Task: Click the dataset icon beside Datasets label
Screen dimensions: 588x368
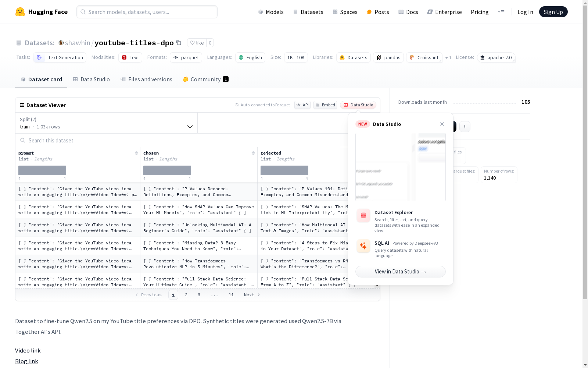Action: tap(19, 43)
